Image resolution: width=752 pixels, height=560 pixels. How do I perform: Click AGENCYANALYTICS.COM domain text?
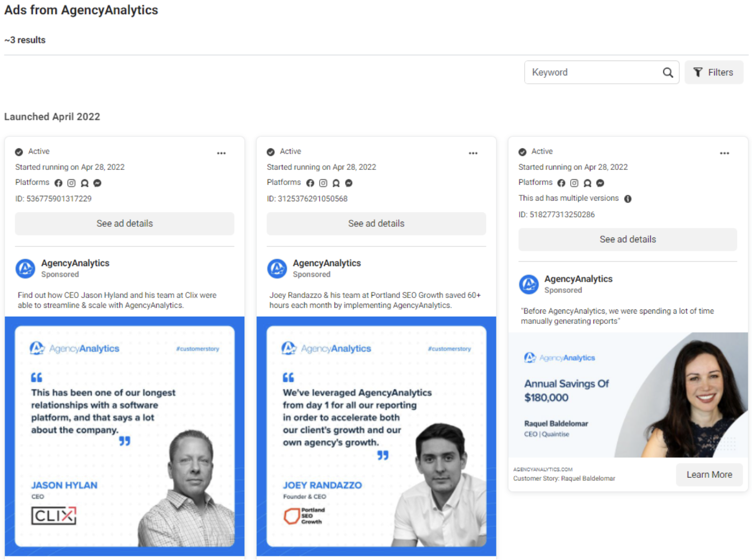click(543, 470)
